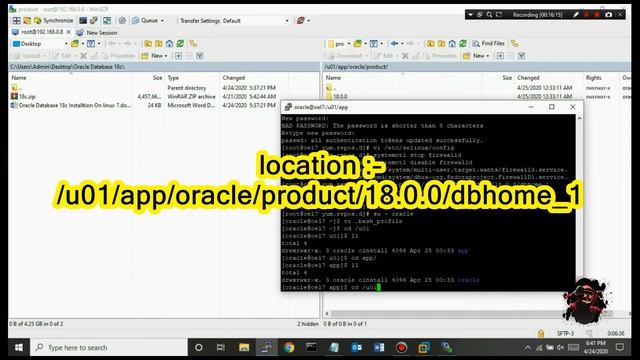Viewport: 640px width, 360px height.
Task: Click the '2 hidden' status bar text
Action: 308,324
